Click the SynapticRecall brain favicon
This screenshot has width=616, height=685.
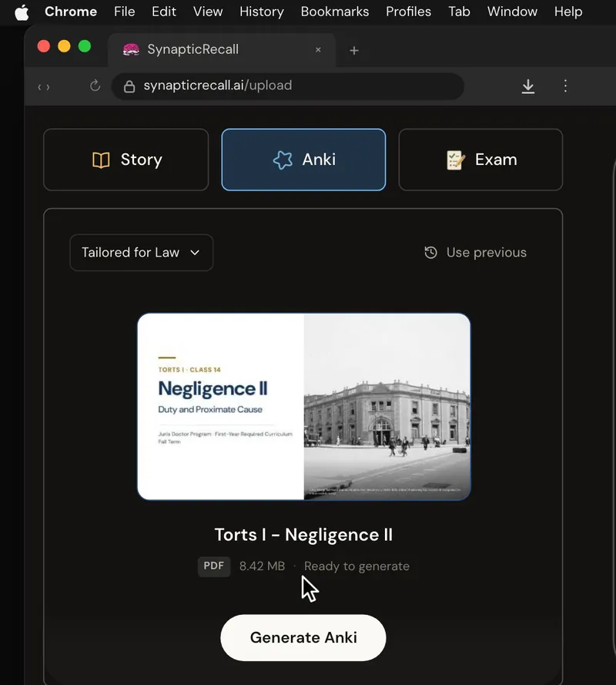click(x=131, y=50)
